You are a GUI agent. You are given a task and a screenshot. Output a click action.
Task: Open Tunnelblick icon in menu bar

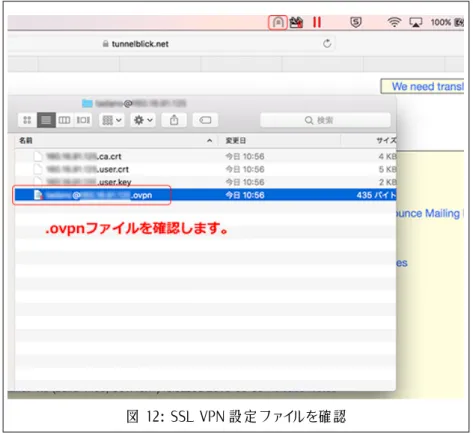click(278, 23)
